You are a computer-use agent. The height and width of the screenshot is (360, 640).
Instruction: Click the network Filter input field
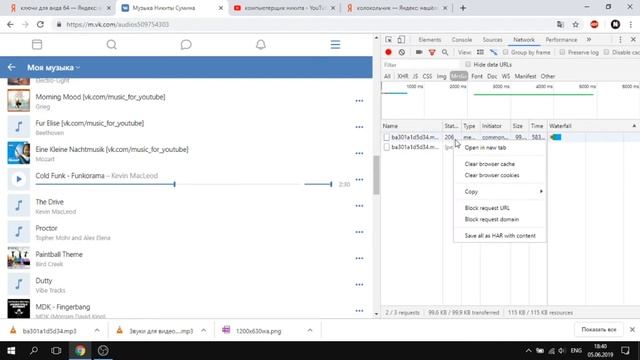(421, 65)
